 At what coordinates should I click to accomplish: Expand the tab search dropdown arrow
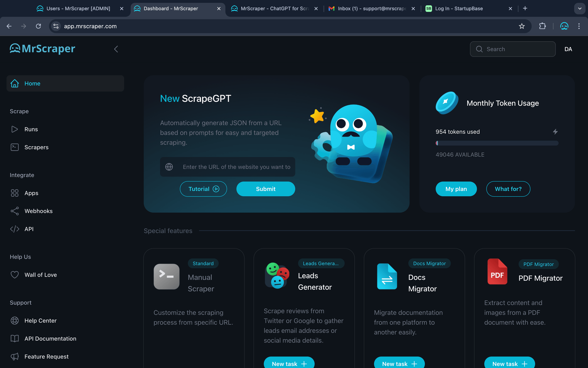click(x=579, y=9)
